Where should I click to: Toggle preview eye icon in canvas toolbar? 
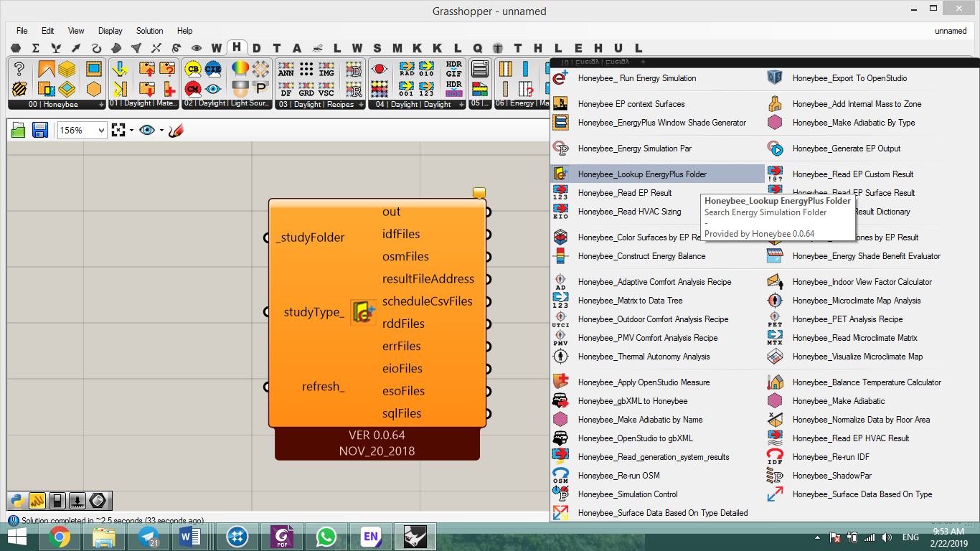click(x=147, y=130)
